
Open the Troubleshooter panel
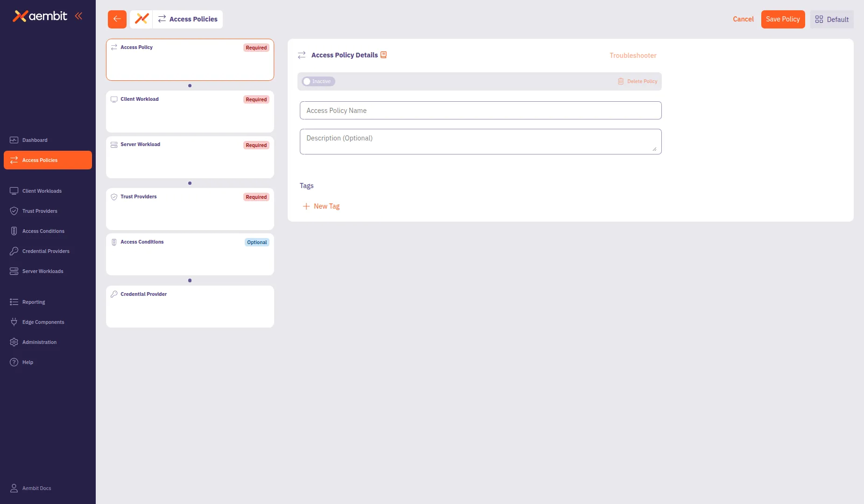tap(632, 55)
